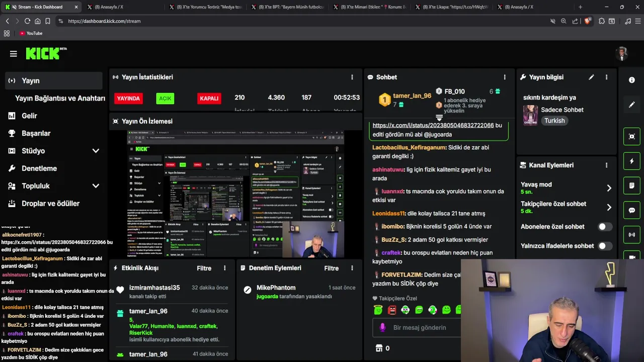Click the Turkish language tag
The image size is (644, 362).
(x=554, y=121)
